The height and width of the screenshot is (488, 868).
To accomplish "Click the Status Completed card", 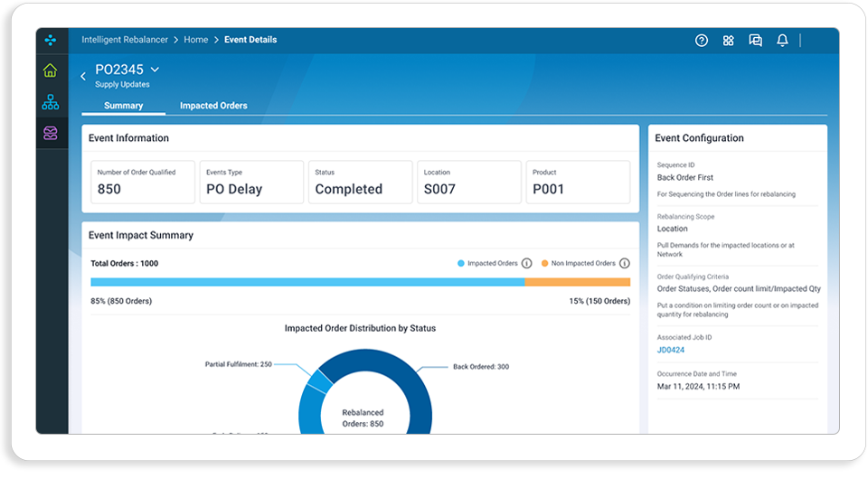I will 361,182.
